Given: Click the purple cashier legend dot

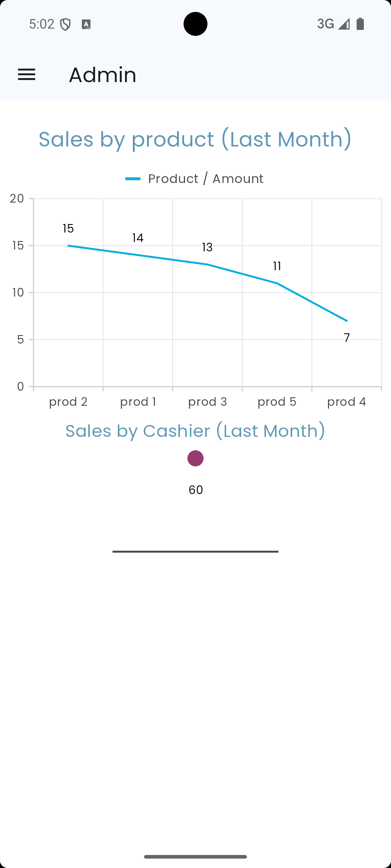Looking at the screenshot, I should pos(195,459).
